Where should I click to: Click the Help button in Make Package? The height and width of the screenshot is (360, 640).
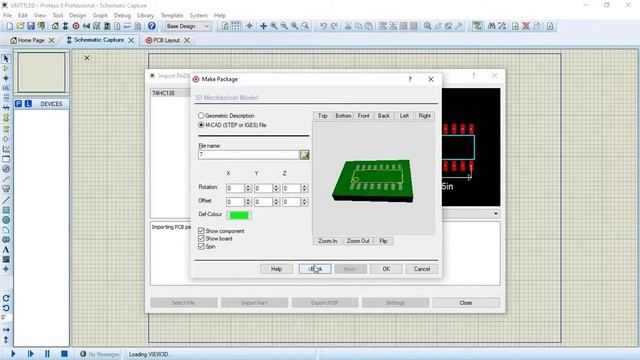(x=276, y=269)
